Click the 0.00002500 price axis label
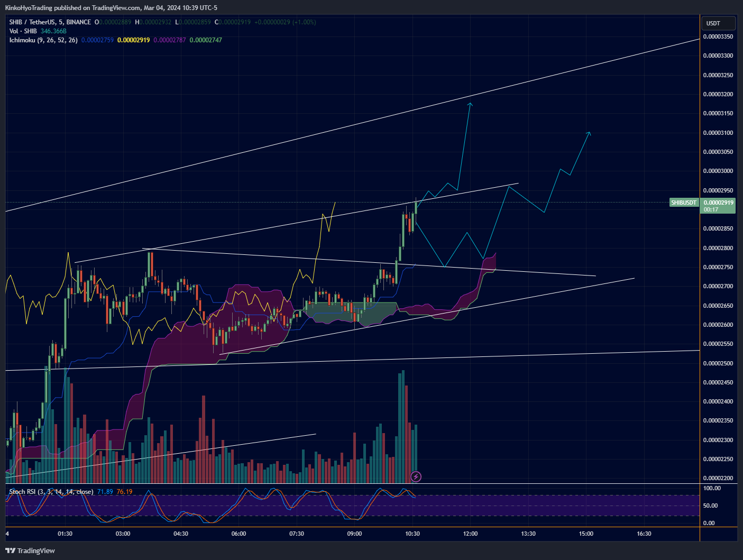743x560 pixels. point(718,363)
